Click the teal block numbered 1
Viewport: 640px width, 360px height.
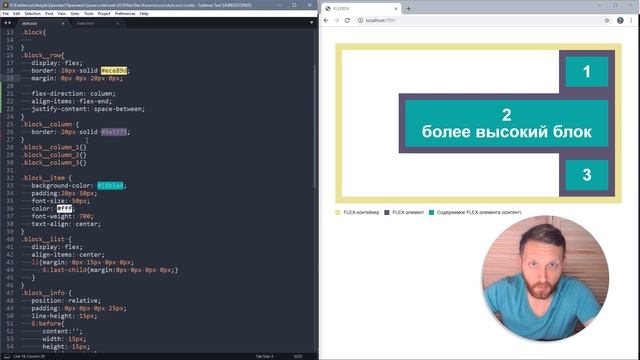[587, 72]
